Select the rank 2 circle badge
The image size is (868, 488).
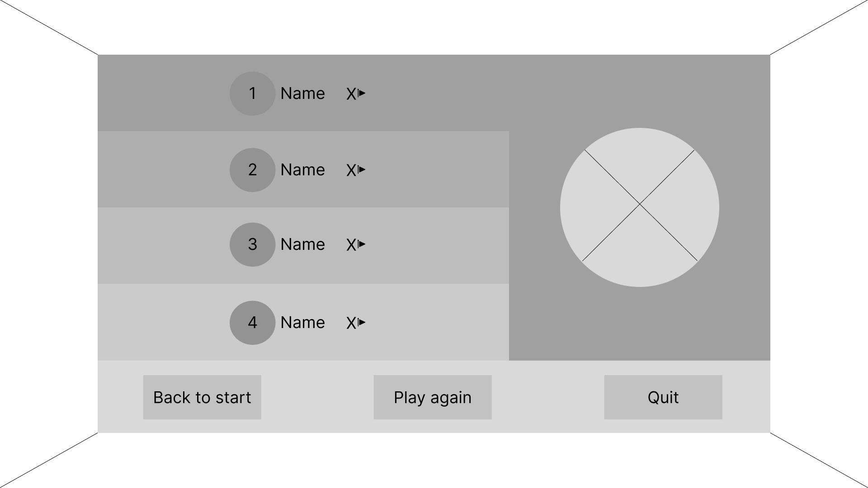pyautogui.click(x=252, y=170)
